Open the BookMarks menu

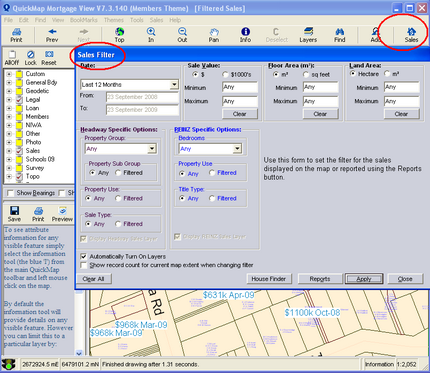[84, 20]
